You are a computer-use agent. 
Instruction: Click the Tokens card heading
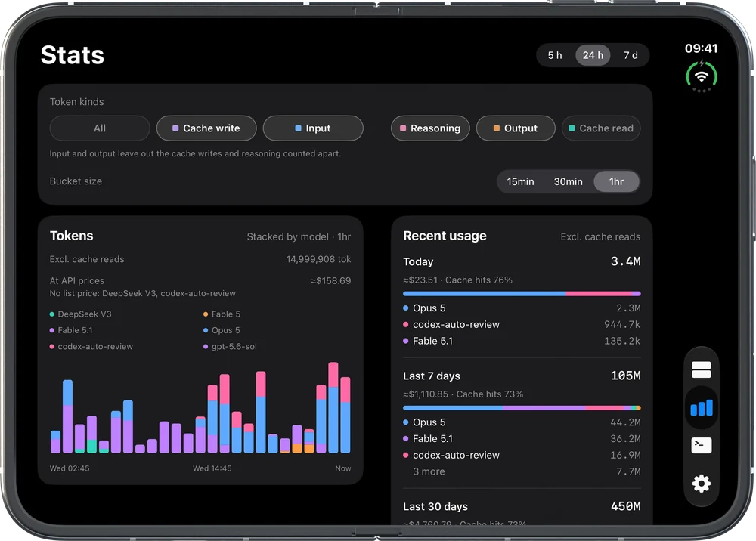point(71,236)
